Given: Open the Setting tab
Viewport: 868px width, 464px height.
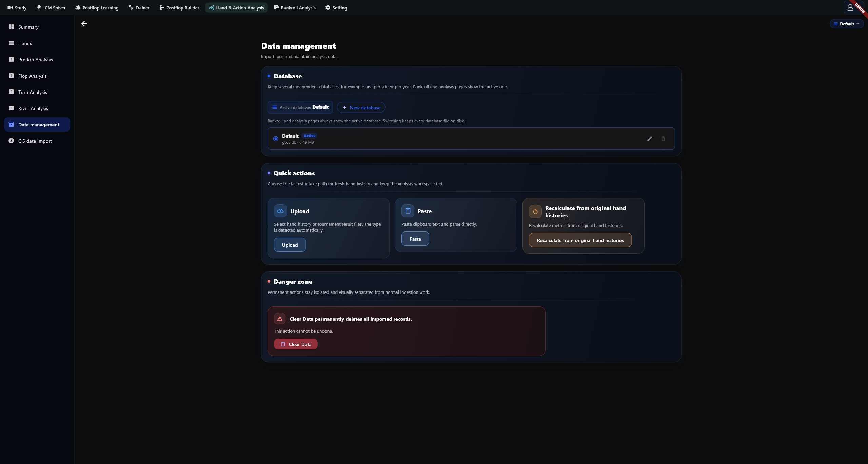Looking at the screenshot, I should pyautogui.click(x=336, y=7).
